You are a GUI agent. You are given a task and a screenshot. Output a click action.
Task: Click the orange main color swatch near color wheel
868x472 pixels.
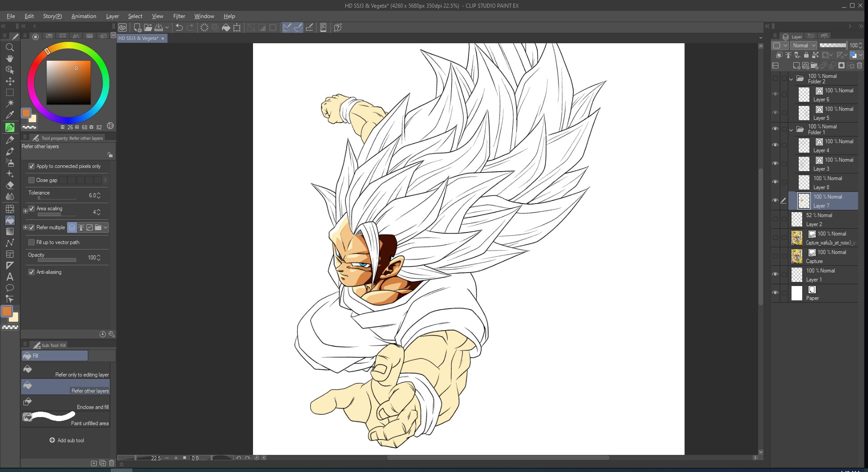26,113
